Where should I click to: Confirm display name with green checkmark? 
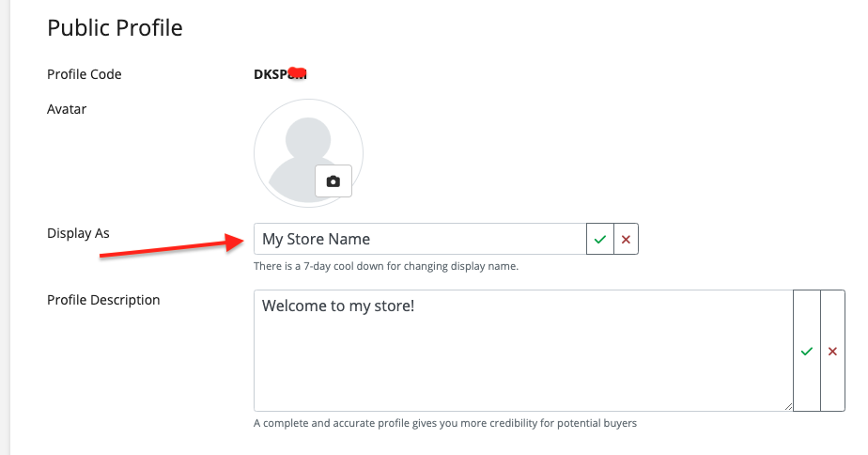pyautogui.click(x=599, y=240)
